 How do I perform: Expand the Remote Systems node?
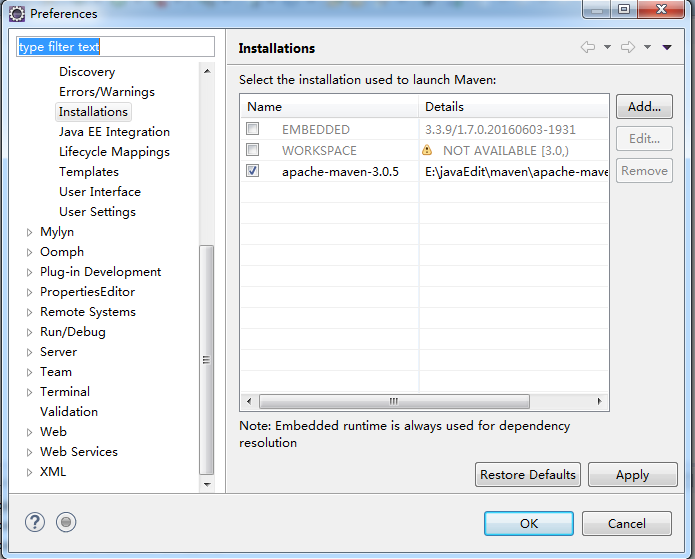point(29,312)
